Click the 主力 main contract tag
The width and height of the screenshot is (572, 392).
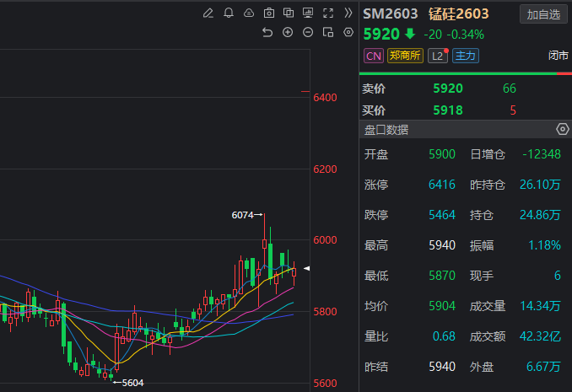pos(465,56)
